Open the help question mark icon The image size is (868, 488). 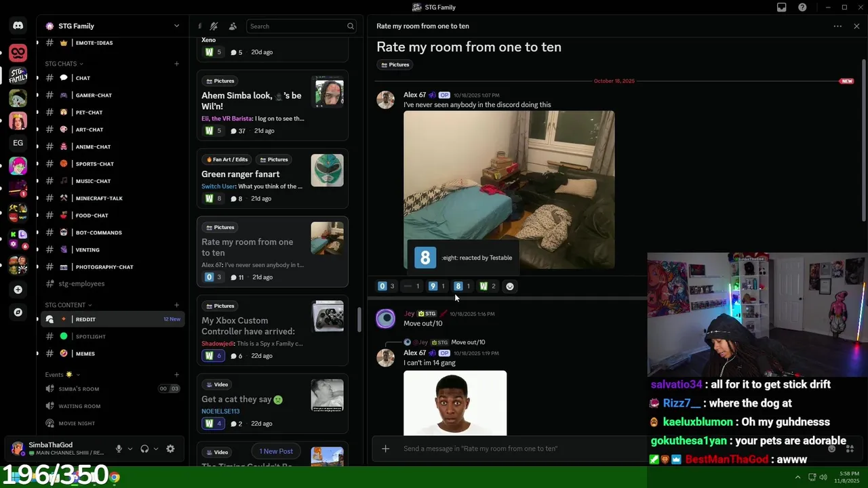(x=803, y=7)
